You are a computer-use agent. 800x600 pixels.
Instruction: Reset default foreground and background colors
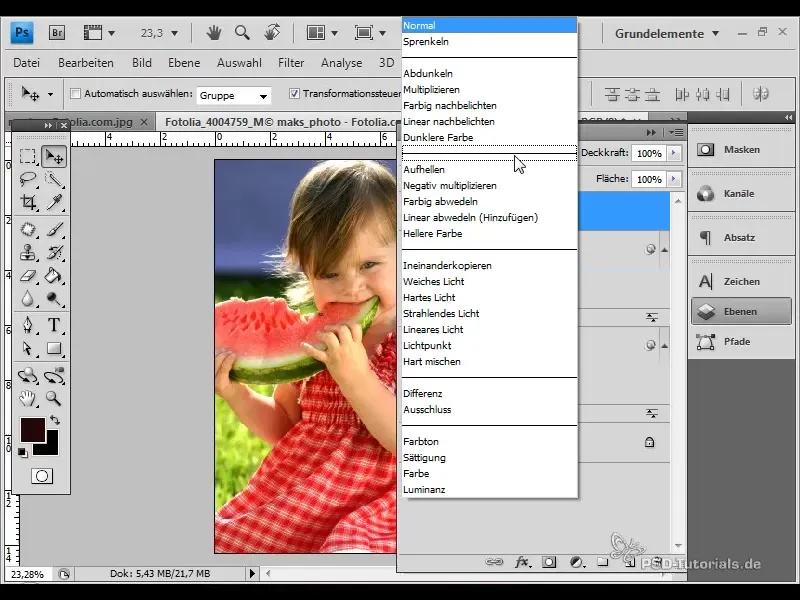(x=22, y=453)
